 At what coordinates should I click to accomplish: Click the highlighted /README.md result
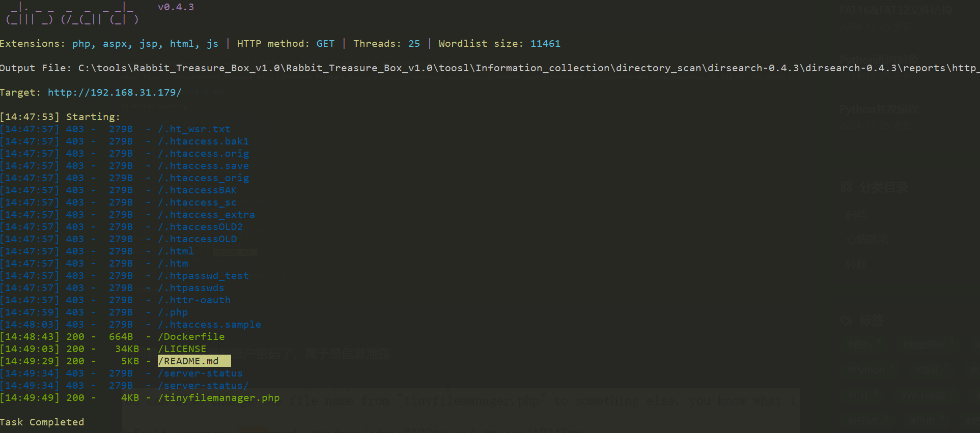pyautogui.click(x=193, y=361)
